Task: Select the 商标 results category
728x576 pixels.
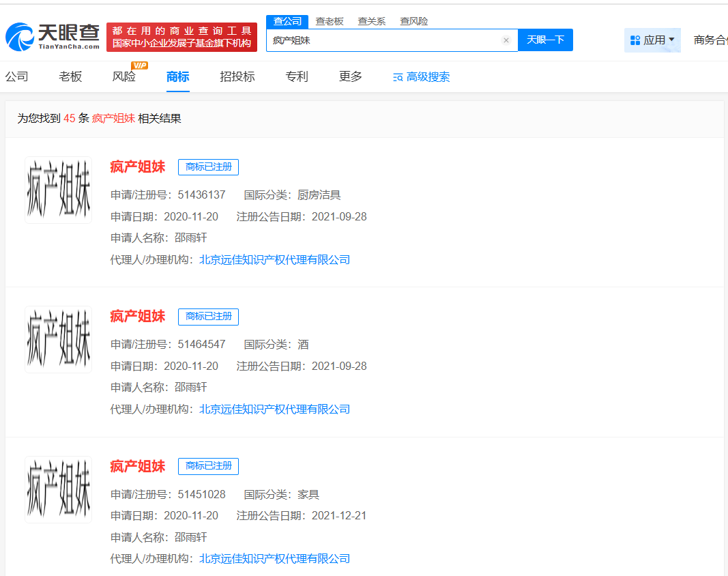Action: (178, 76)
